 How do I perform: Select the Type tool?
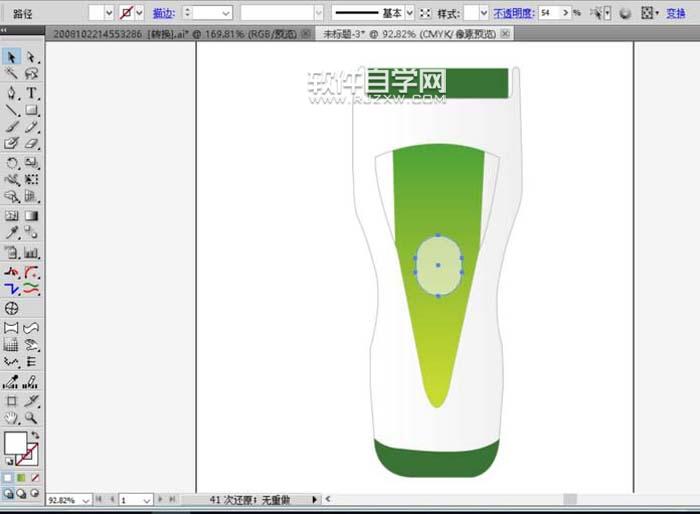tap(31, 92)
